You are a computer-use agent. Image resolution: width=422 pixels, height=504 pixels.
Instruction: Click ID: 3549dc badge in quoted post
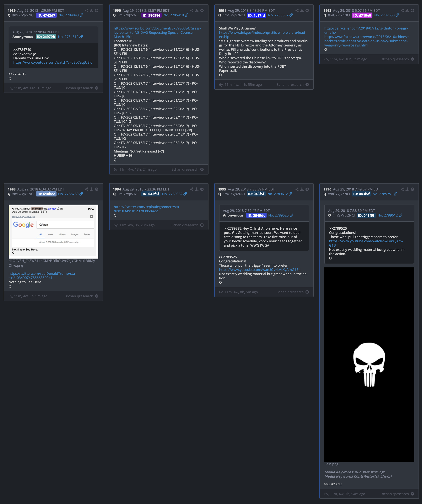256,215
